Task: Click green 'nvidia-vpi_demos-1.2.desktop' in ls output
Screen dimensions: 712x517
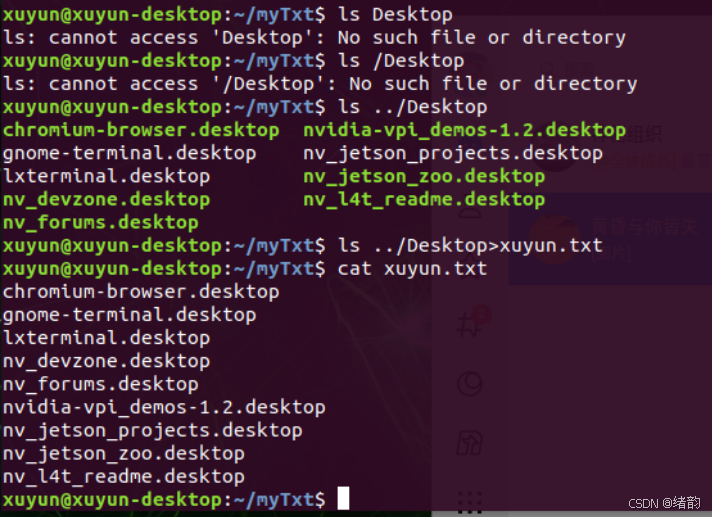Action: point(465,130)
